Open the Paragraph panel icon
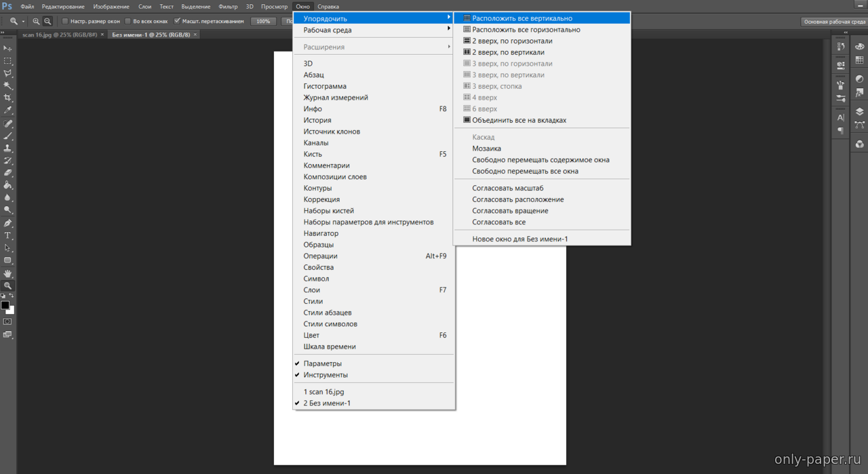The width and height of the screenshot is (868, 474). click(841, 130)
